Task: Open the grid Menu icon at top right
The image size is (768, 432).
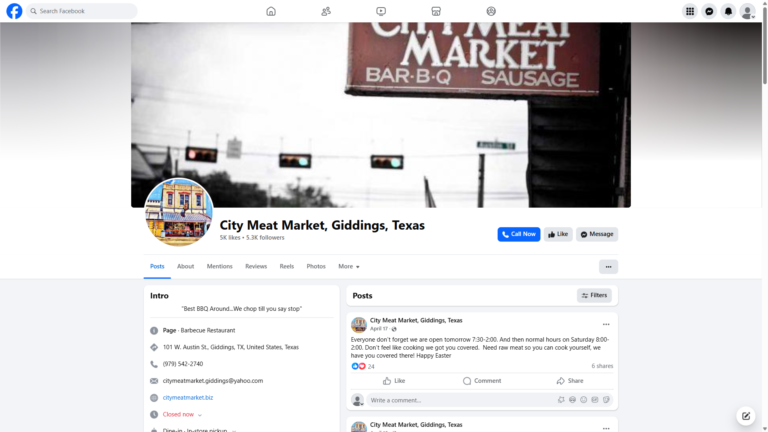Action: click(690, 11)
